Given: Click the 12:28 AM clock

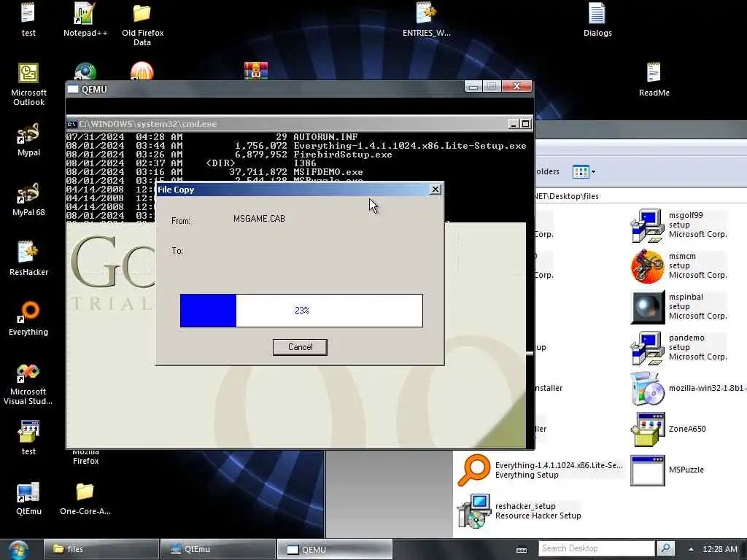Looking at the screenshot, I should pyautogui.click(x=719, y=549).
